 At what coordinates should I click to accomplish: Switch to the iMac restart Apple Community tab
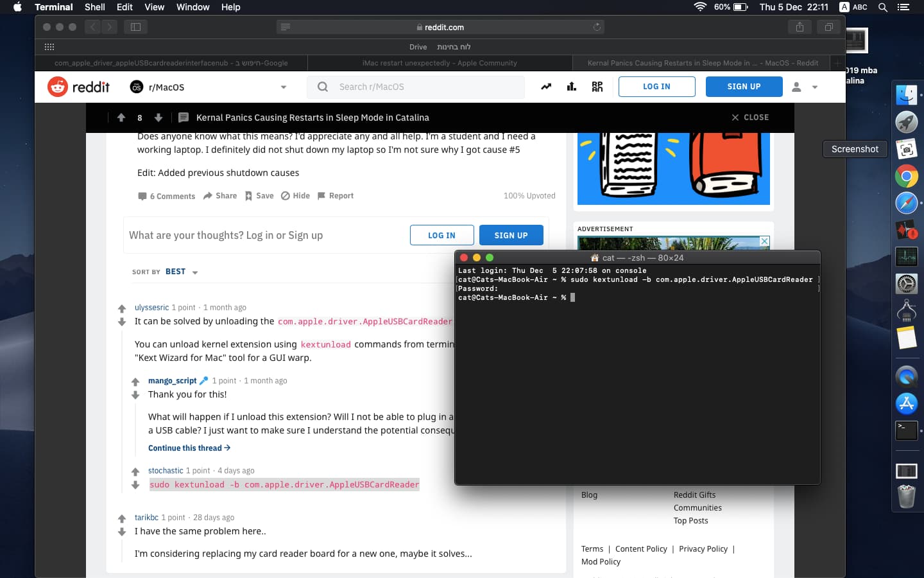pos(440,63)
